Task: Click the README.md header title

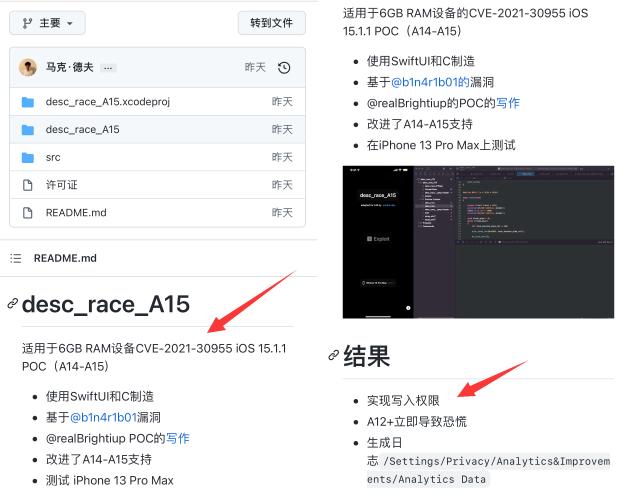Action: [x=65, y=258]
